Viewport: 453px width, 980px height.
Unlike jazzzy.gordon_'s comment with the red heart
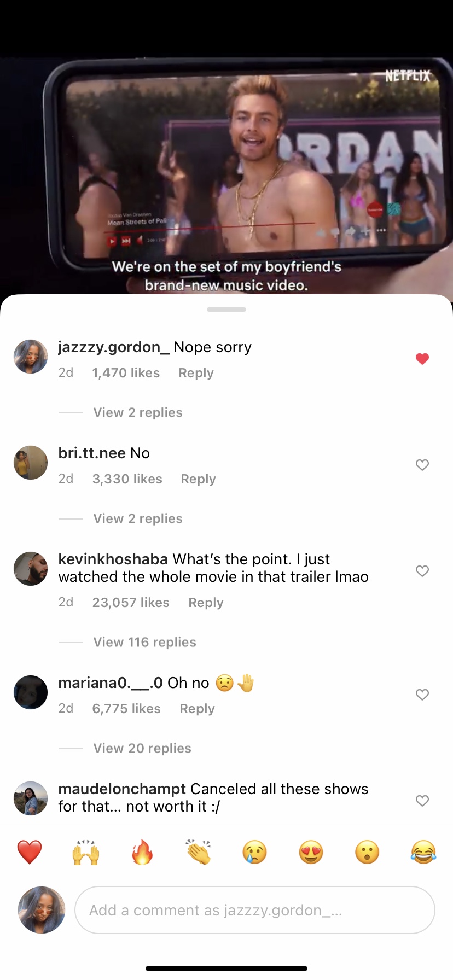[422, 359]
